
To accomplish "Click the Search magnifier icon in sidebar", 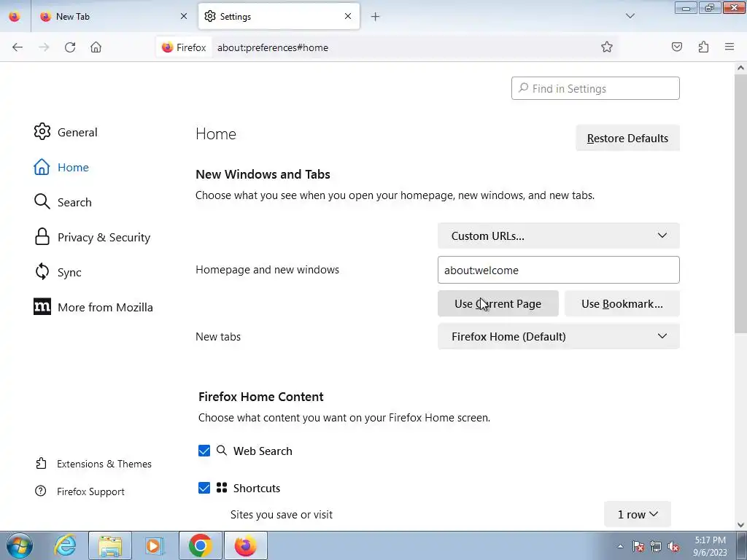I will point(42,201).
